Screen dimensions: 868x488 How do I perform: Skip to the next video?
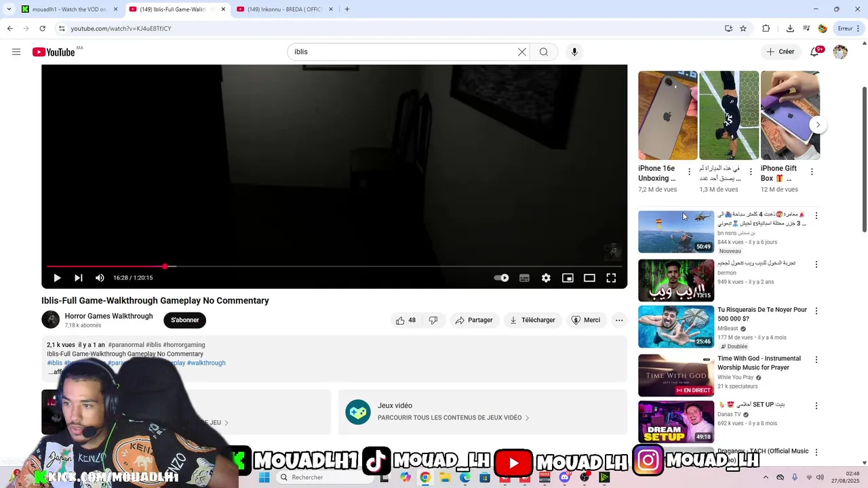pos(79,278)
